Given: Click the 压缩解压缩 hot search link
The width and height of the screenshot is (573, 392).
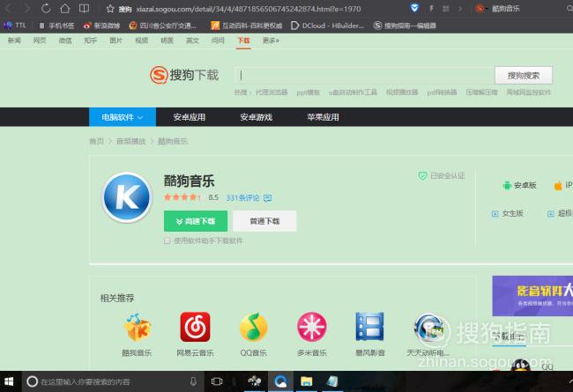Looking at the screenshot, I should pyautogui.click(x=481, y=92).
